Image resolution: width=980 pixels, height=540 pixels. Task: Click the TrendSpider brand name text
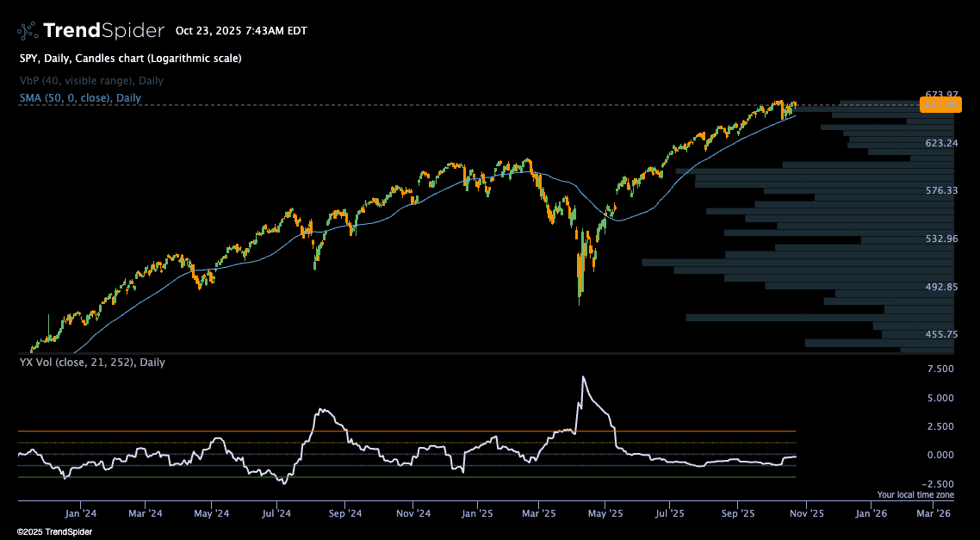pyautogui.click(x=103, y=31)
